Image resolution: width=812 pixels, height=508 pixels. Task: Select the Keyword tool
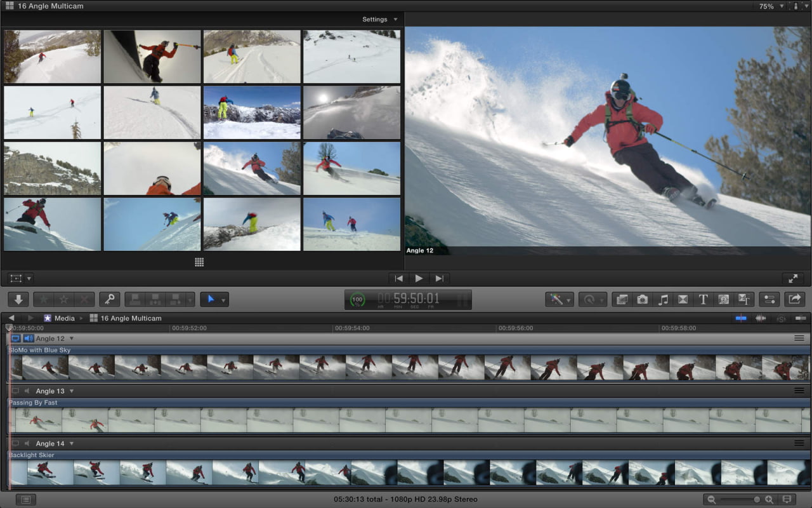point(108,299)
